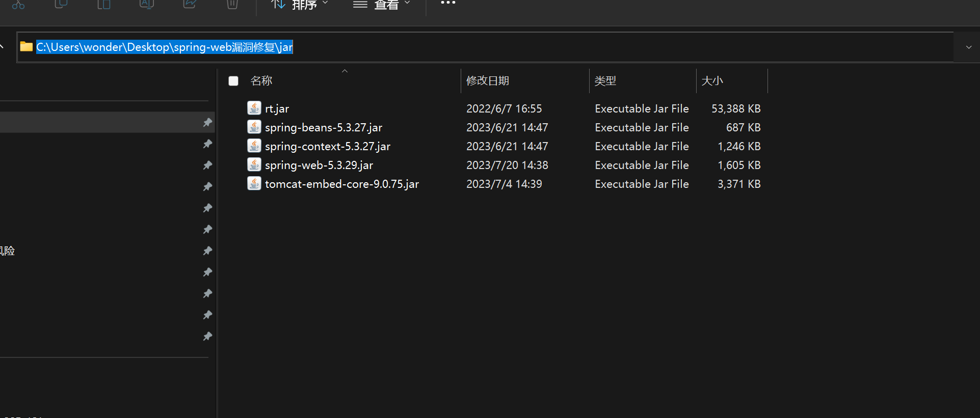Click the date 2023/7/4 14:39
980x418 pixels.
click(x=504, y=184)
